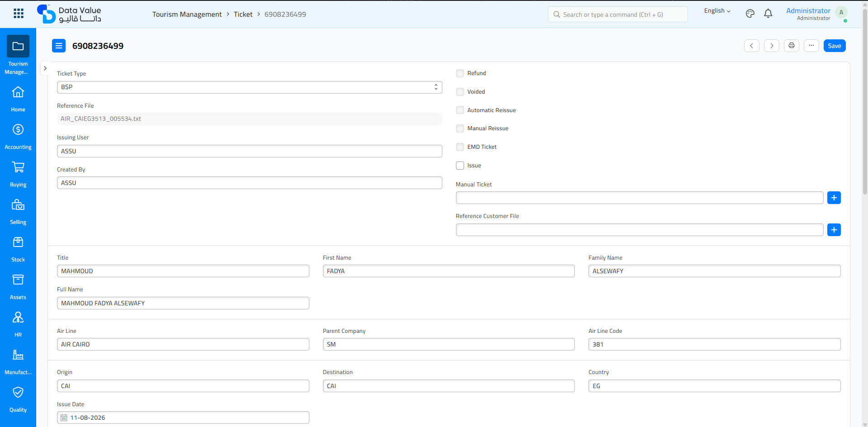Toggle the form sidebar menu button
Image resolution: width=868 pixels, height=427 pixels.
click(x=59, y=46)
